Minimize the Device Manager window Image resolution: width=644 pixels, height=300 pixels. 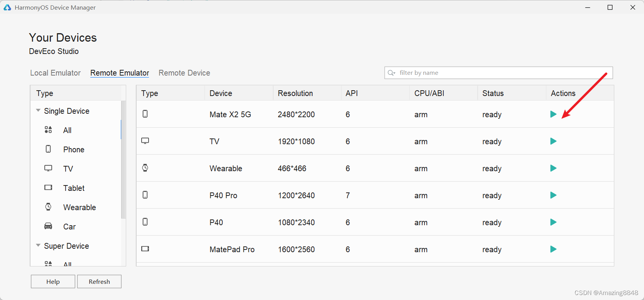588,7
